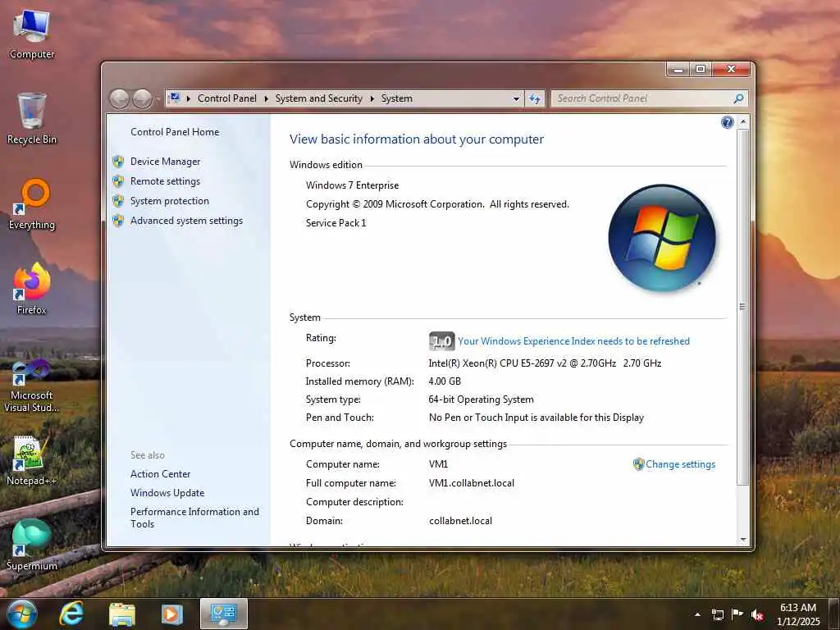Open the Windows Start menu orb

click(21, 614)
